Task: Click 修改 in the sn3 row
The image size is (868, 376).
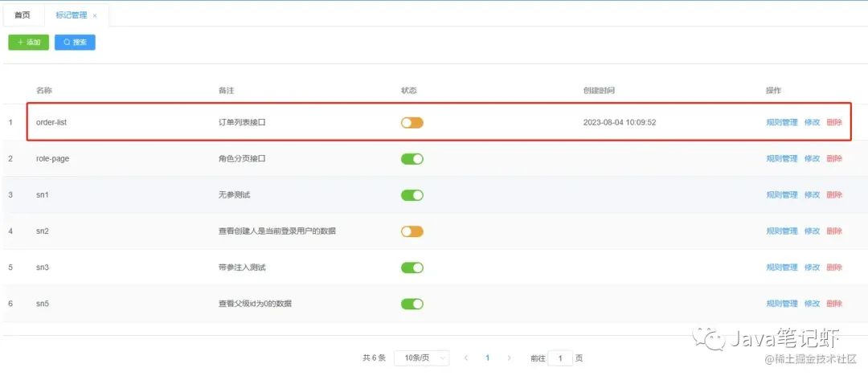Action: (x=812, y=268)
